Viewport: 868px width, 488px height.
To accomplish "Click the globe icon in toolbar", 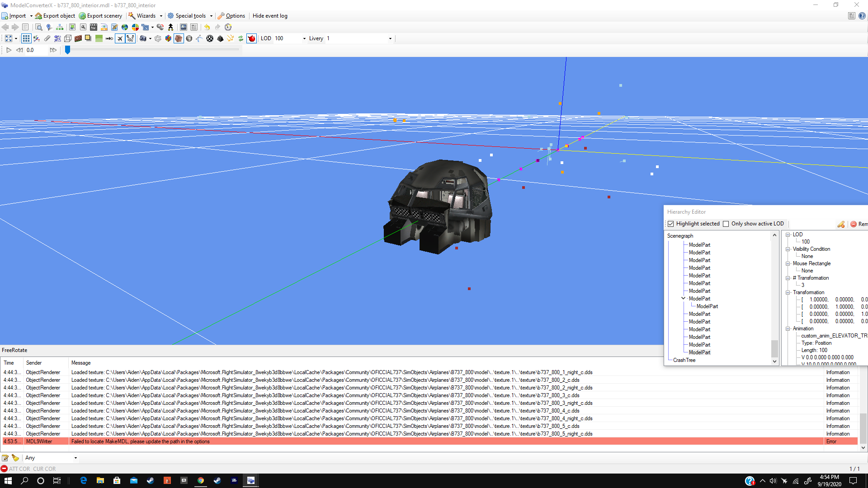I will point(125,27).
